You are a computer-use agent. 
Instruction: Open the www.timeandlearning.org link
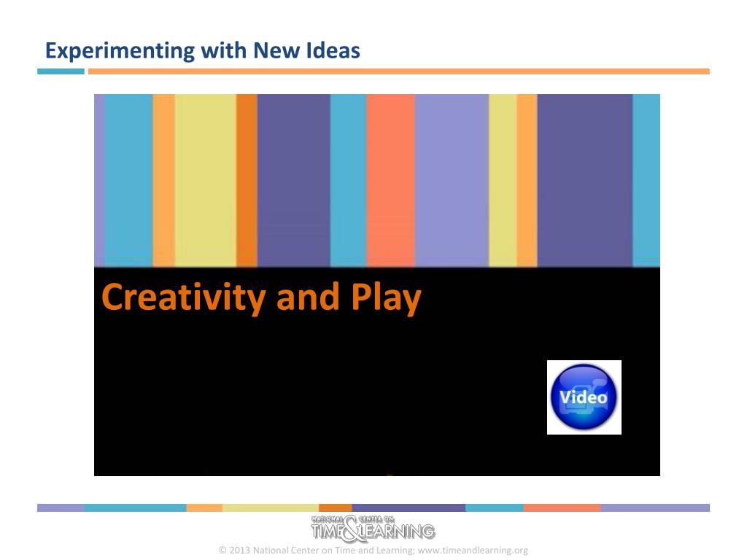pyautogui.click(x=473, y=551)
